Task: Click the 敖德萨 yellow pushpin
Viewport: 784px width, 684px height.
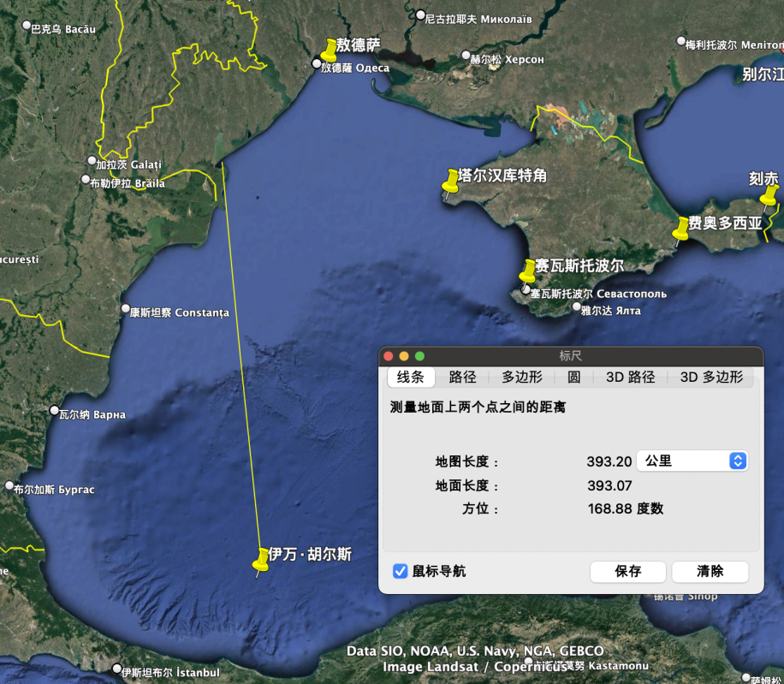Action: 329,50
